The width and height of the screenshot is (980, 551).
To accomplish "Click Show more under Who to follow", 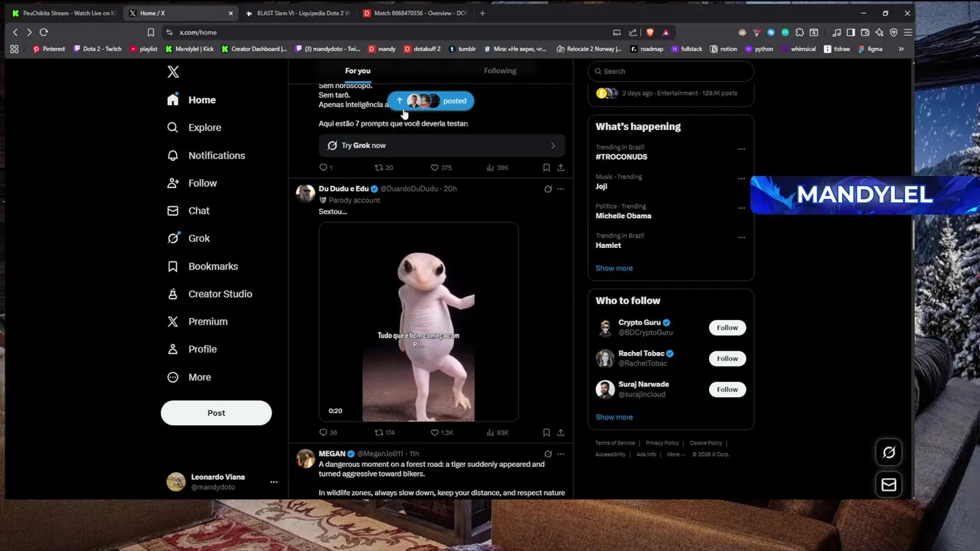I will point(614,417).
